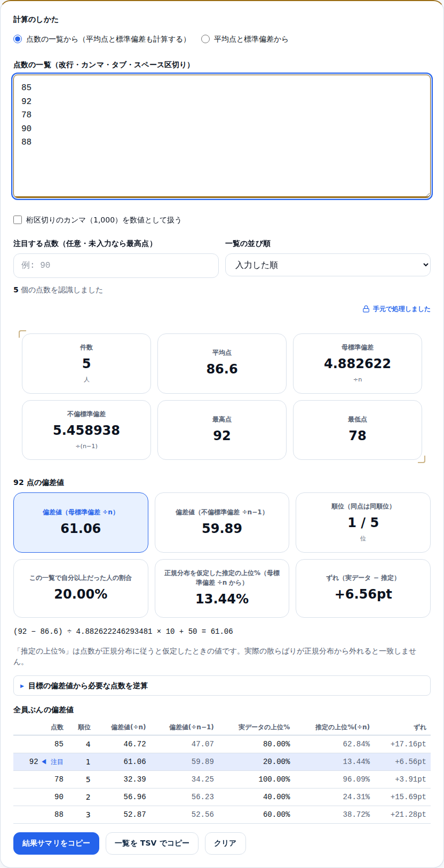Click the 件数 value 5
This screenshot has height=868, width=444.
point(86,363)
